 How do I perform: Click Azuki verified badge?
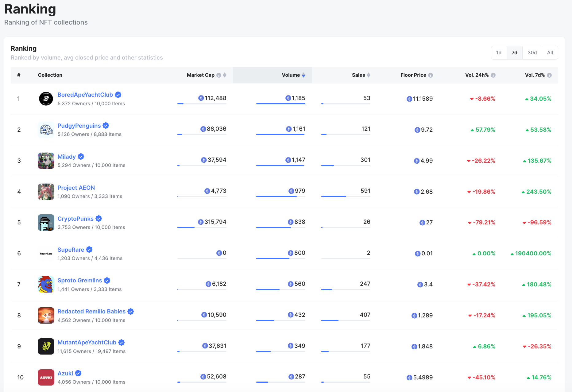(x=78, y=373)
